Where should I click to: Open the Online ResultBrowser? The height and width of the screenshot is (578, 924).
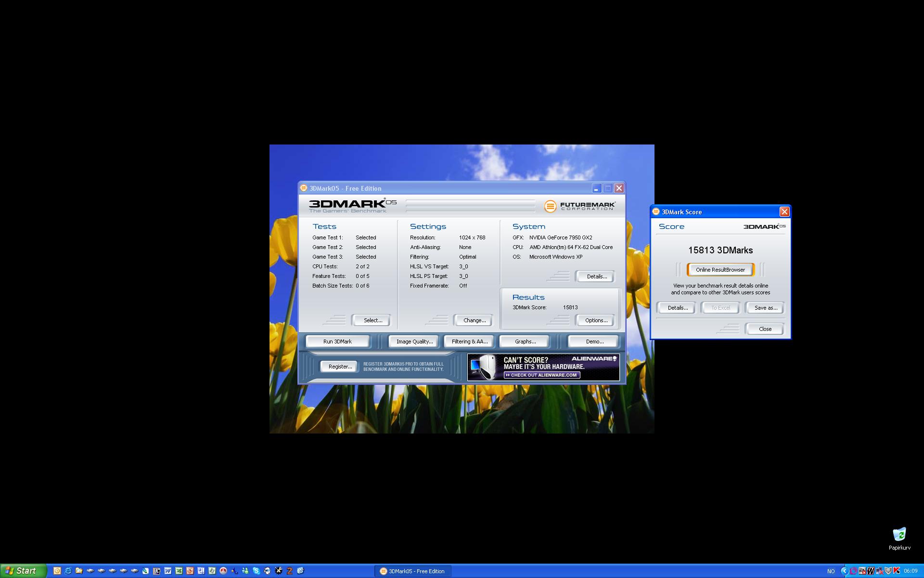[720, 270]
